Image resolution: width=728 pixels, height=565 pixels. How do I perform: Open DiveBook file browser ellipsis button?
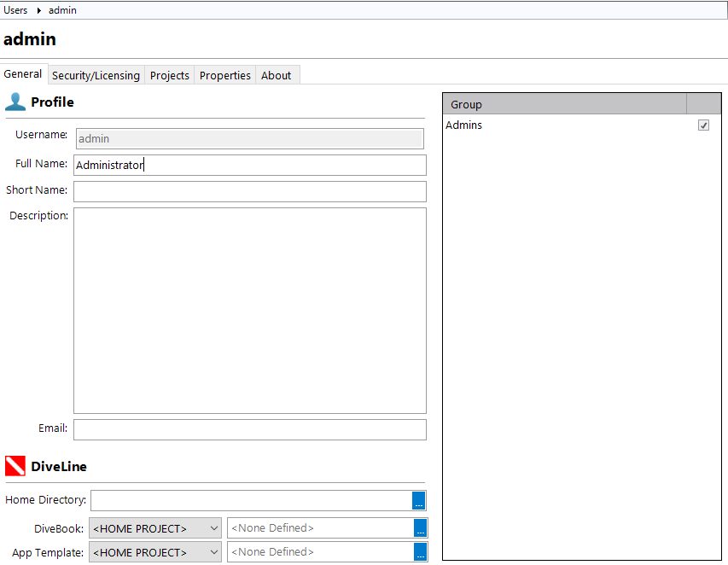tap(420, 528)
